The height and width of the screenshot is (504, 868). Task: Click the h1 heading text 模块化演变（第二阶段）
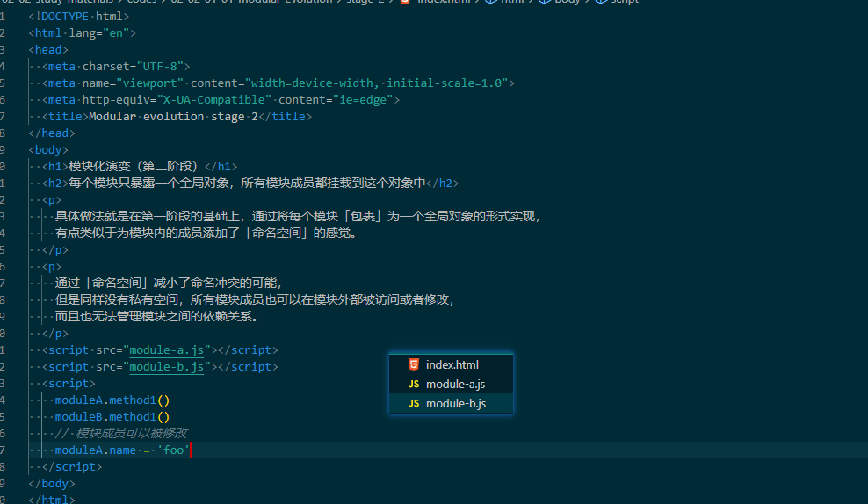[134, 167]
